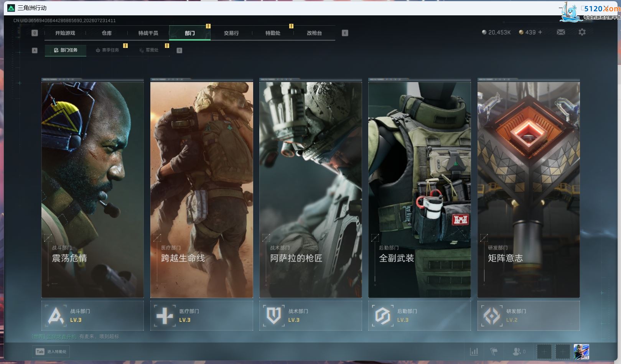The width and height of the screenshot is (621, 364).
Task: Select the 研发部门 LV.2 panel
Action: pyautogui.click(x=529, y=316)
